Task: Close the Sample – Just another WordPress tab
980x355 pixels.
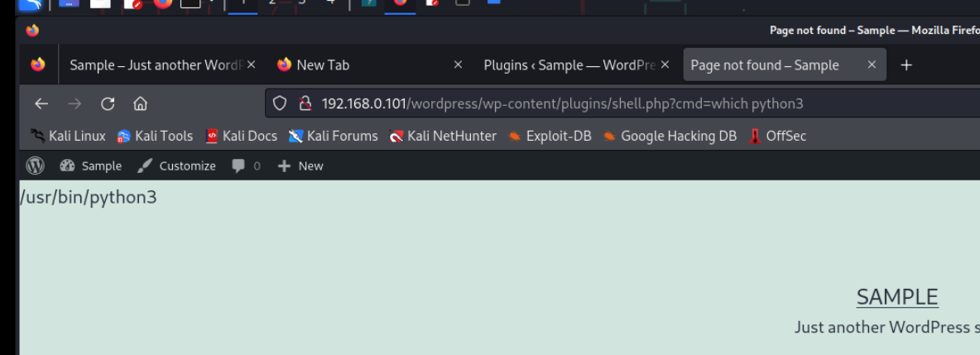Action: pos(252,65)
